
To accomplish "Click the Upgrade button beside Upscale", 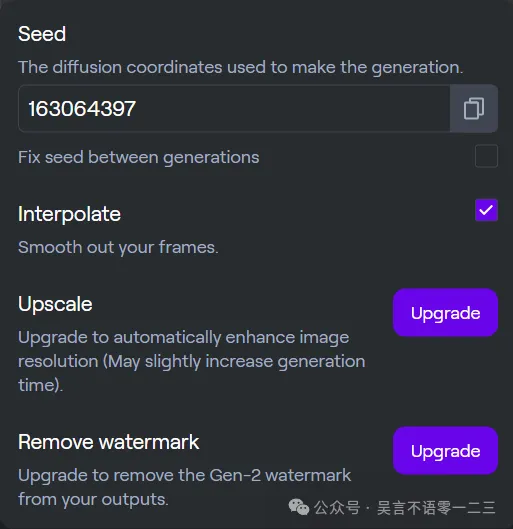I will (x=445, y=313).
